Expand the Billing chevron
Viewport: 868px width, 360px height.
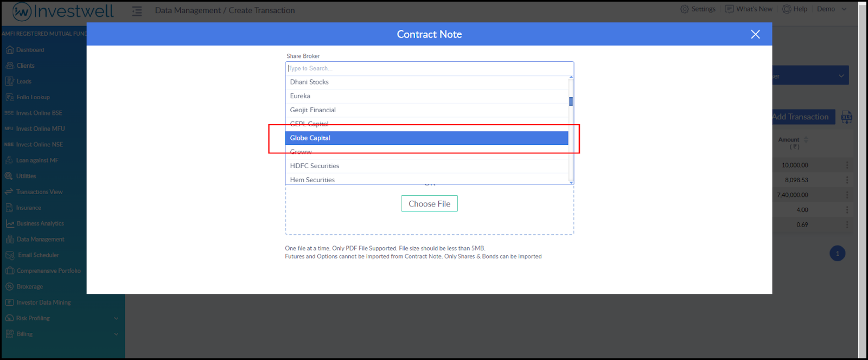click(116, 334)
